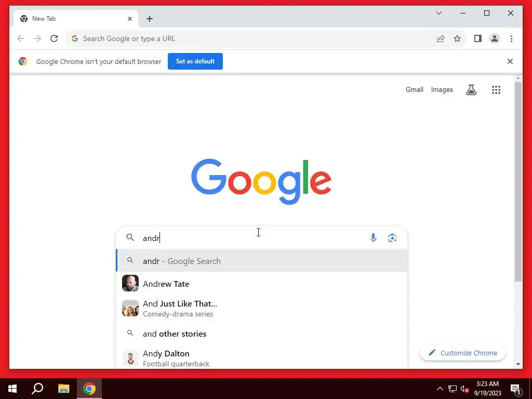Select the 'andr - Google Search' suggestion
Viewport: 532px width, 399px height.
coord(262,261)
